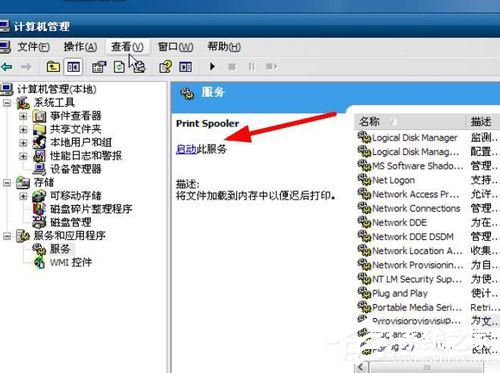Sort services by 名称 column header
This screenshot has width=500, height=373.
410,122
